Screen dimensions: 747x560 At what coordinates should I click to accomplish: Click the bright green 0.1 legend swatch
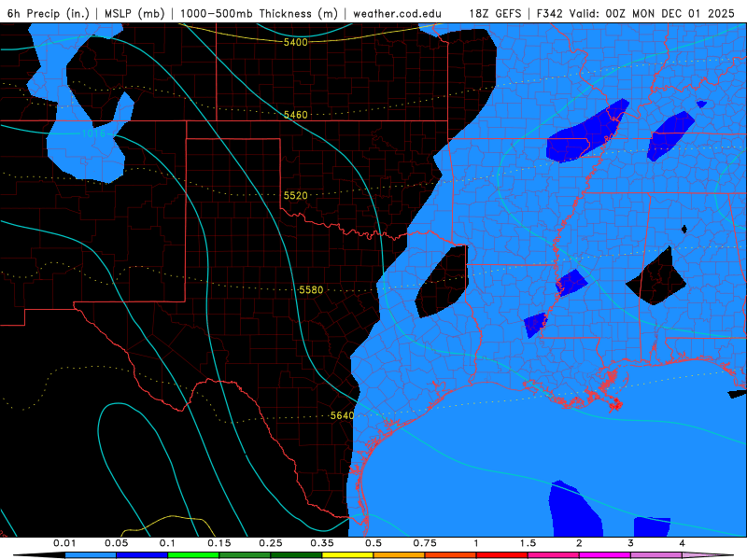[x=193, y=555]
